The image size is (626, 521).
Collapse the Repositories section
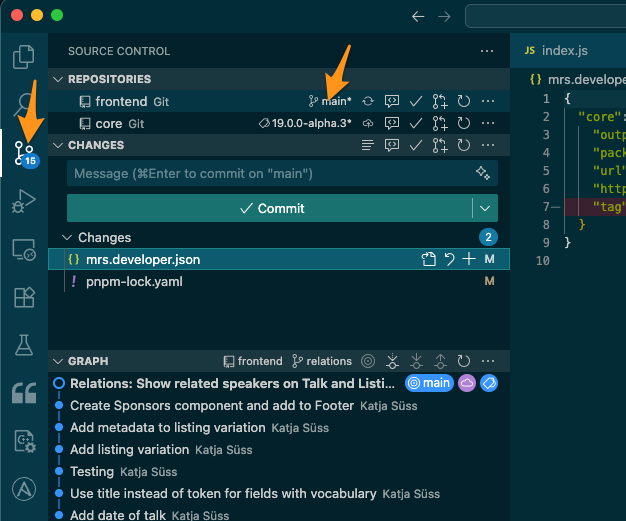coord(58,79)
